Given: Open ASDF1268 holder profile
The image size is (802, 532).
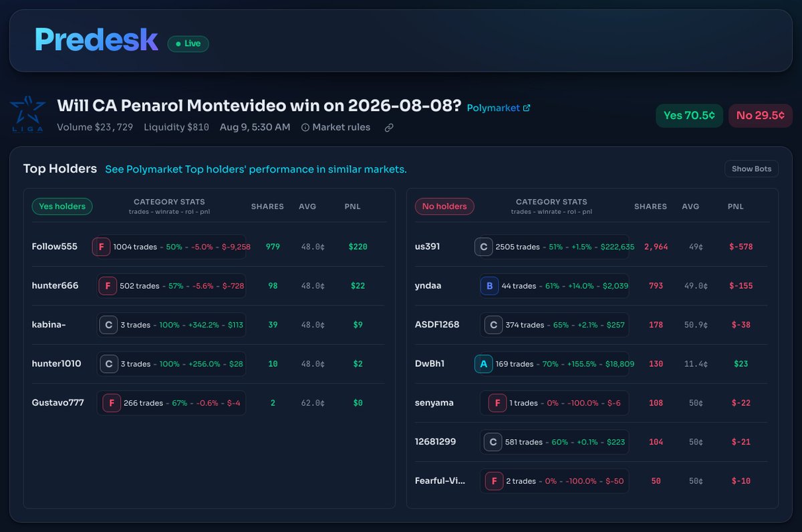Looking at the screenshot, I should pos(437,325).
